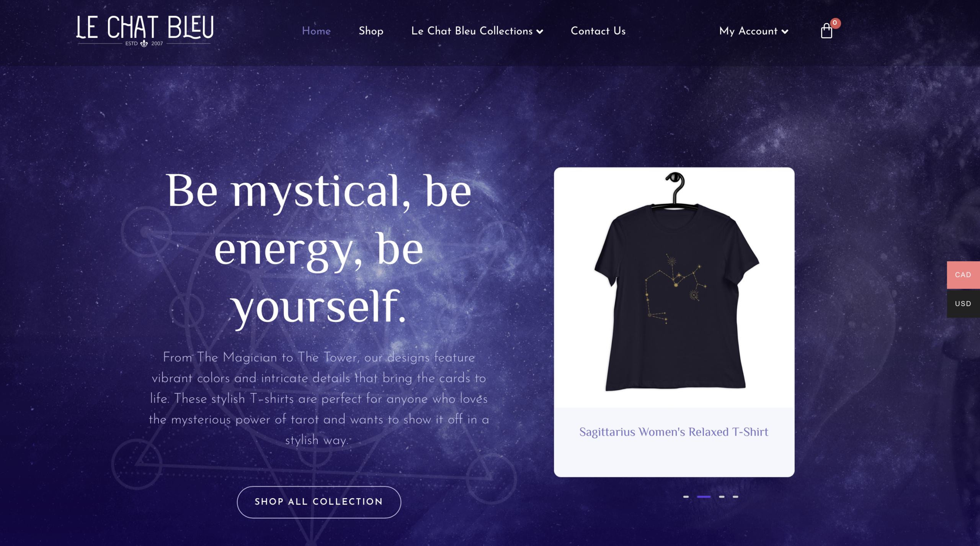Open the Shop page
The width and height of the screenshot is (980, 546).
coord(371,31)
